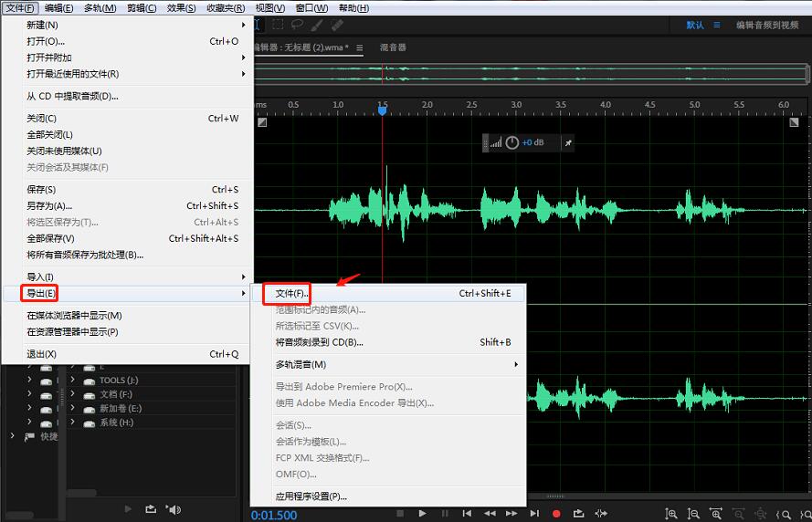Toggle the fade-in handle at waveform start
Image resolution: width=812 pixels, height=522 pixels.
pos(262,122)
